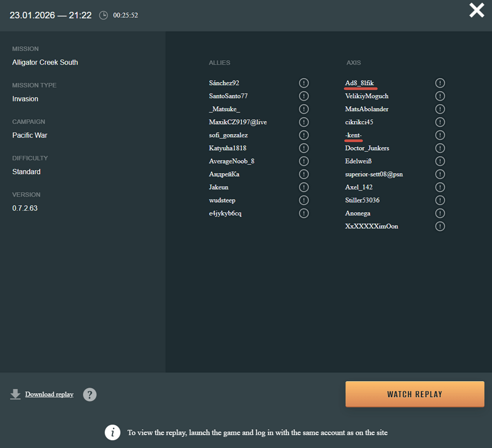Open report icon for Katyuha1818
This screenshot has height=448, width=492.
pyautogui.click(x=304, y=148)
